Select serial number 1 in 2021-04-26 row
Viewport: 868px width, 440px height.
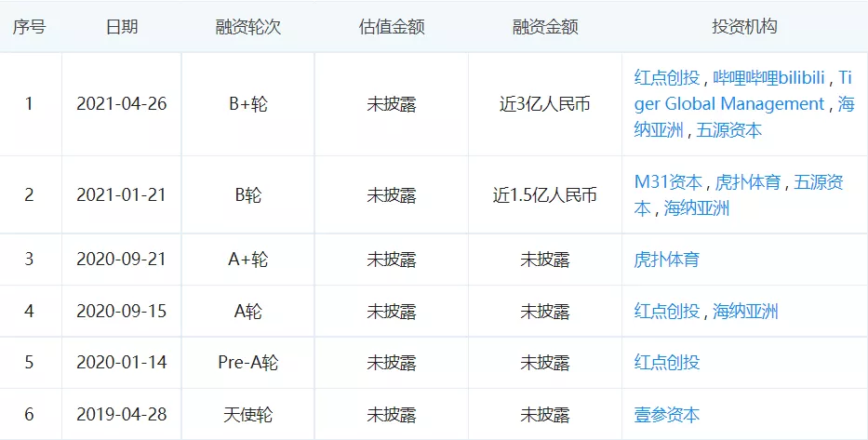pos(29,103)
